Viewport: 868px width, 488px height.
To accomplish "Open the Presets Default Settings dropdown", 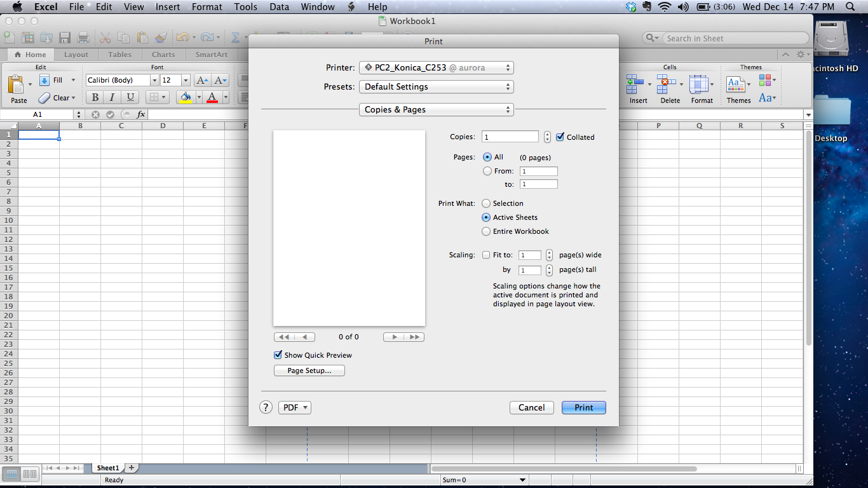I will pos(437,86).
